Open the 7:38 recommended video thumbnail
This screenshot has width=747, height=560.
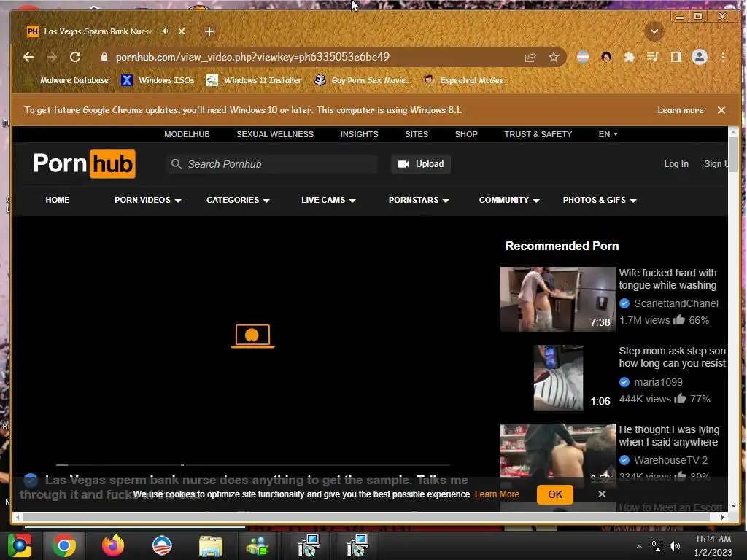(558, 299)
